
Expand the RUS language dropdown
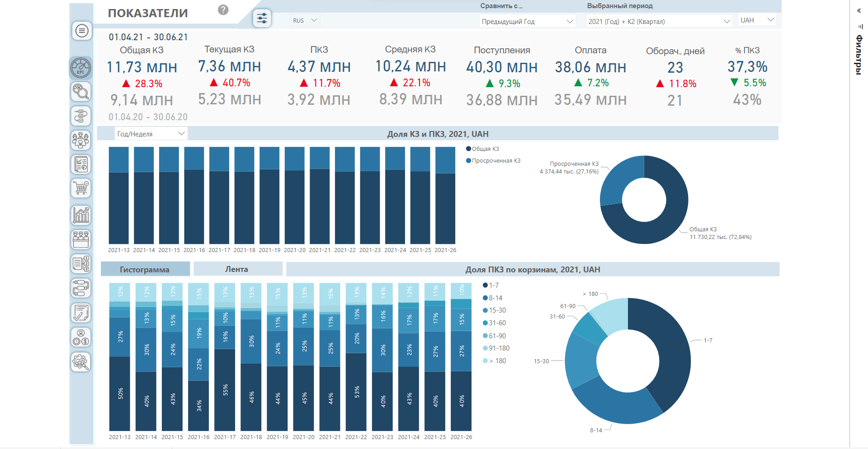coord(305,20)
